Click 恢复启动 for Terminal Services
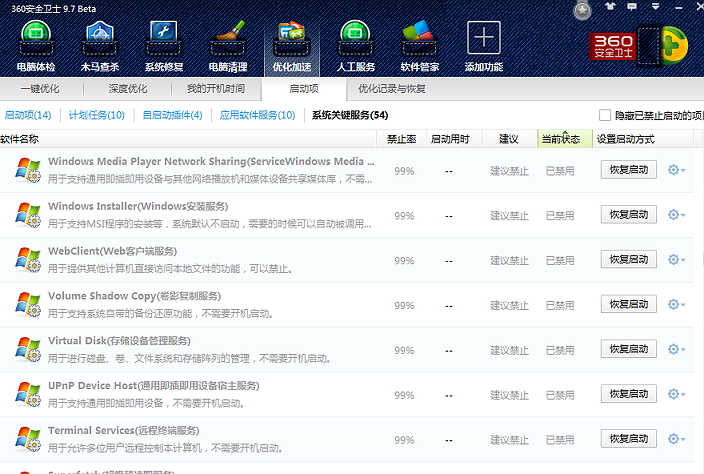This screenshot has height=474, width=704. (629, 439)
